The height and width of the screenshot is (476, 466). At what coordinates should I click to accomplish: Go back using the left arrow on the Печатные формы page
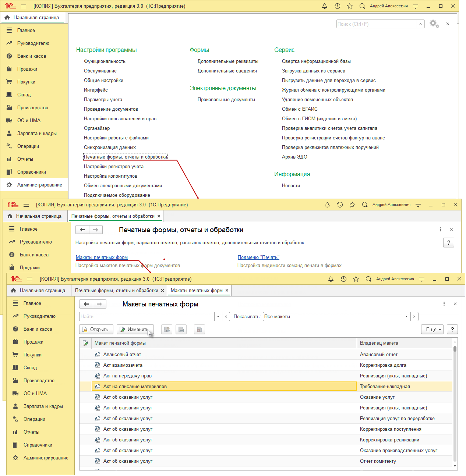tap(82, 230)
